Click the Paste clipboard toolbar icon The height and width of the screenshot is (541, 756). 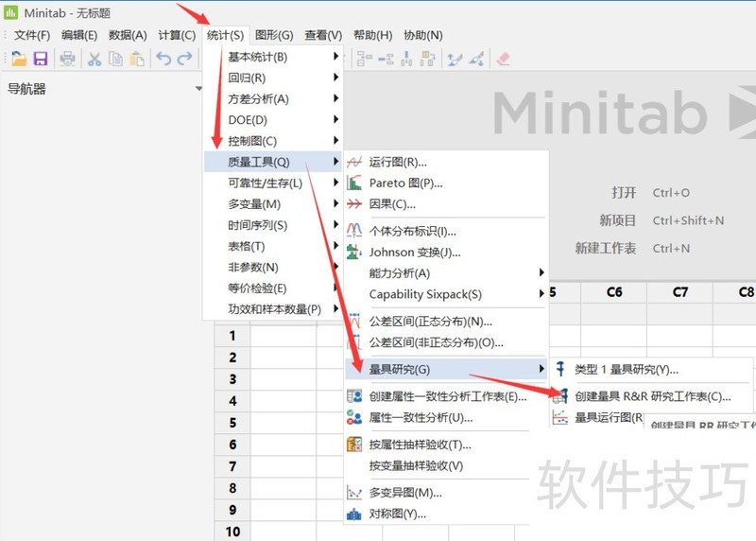pyautogui.click(x=137, y=59)
